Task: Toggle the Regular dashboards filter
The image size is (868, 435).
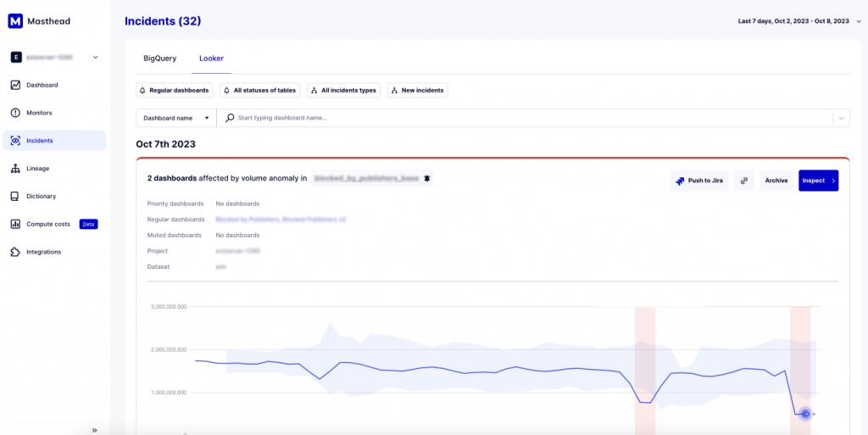Action: click(174, 90)
